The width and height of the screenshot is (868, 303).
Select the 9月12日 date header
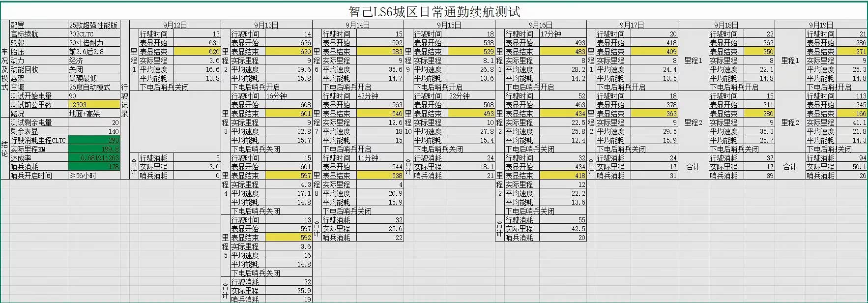click(x=175, y=25)
